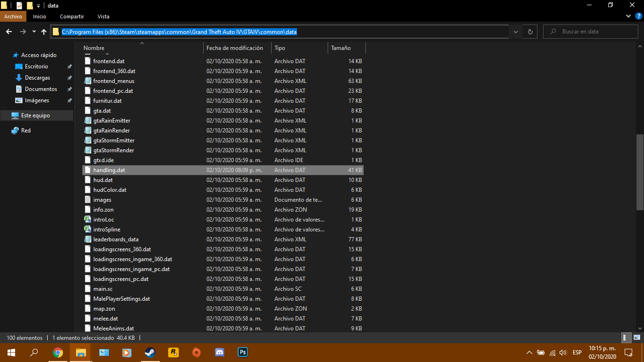Select the leaderboards_data file
644x362 pixels.
tap(223, 239)
